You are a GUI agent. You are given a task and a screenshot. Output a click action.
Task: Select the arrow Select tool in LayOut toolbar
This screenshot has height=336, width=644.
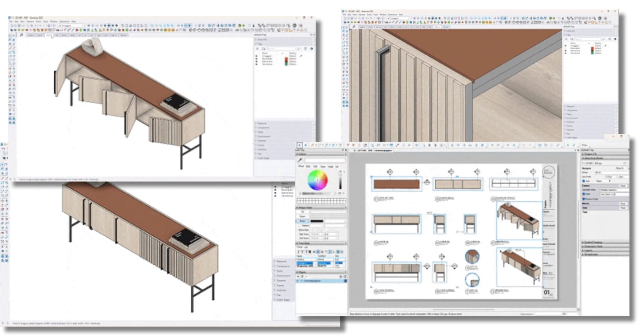click(300, 145)
